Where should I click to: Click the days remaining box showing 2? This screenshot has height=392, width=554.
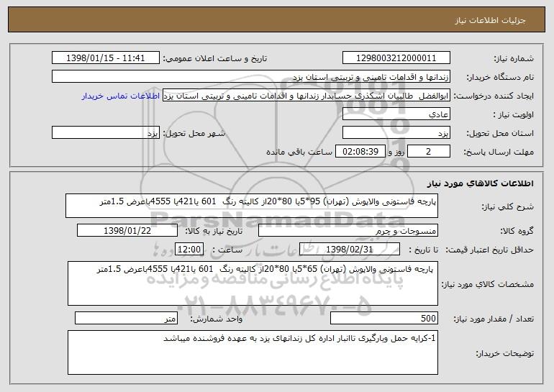click(429, 152)
